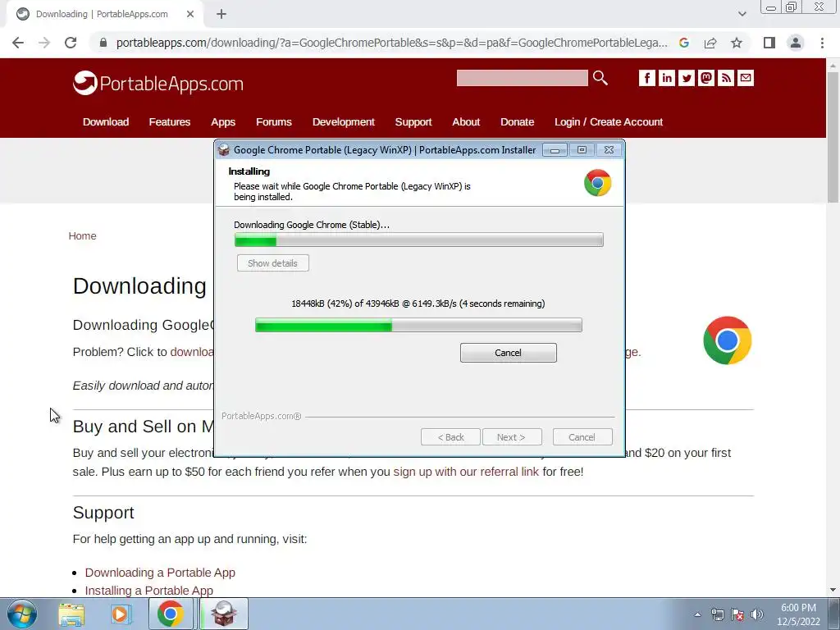Open Installing a Portable App link
The height and width of the screenshot is (630, 840).
click(149, 591)
